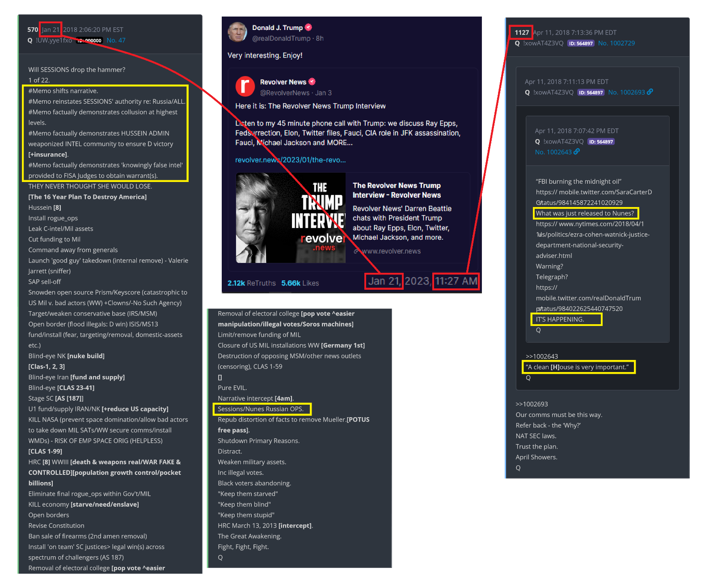Click the link icon before www.revolver.news
Image resolution: width=705 pixels, height=588 pixels.
point(356,251)
